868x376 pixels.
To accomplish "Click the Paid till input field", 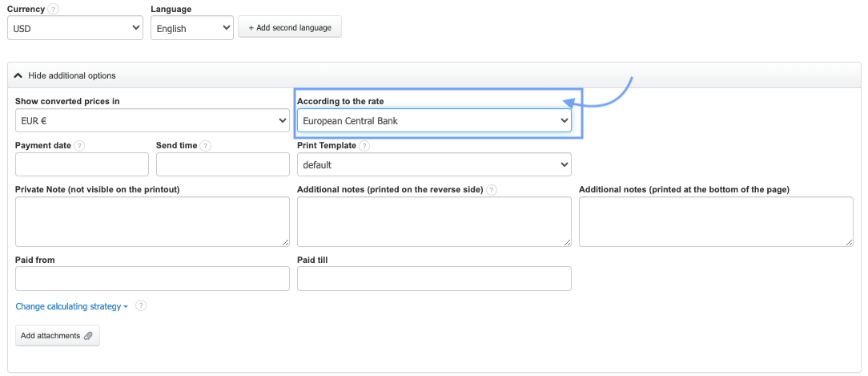I will tap(434, 278).
